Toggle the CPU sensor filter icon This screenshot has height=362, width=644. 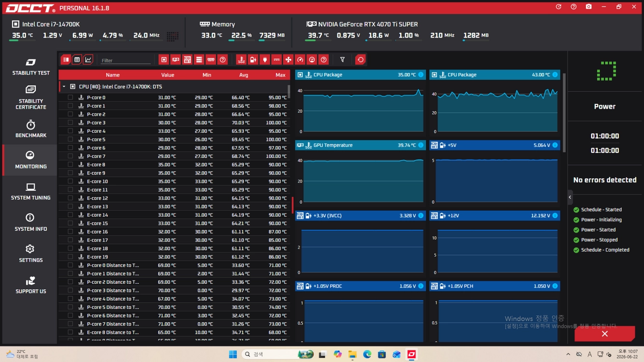pos(164,60)
